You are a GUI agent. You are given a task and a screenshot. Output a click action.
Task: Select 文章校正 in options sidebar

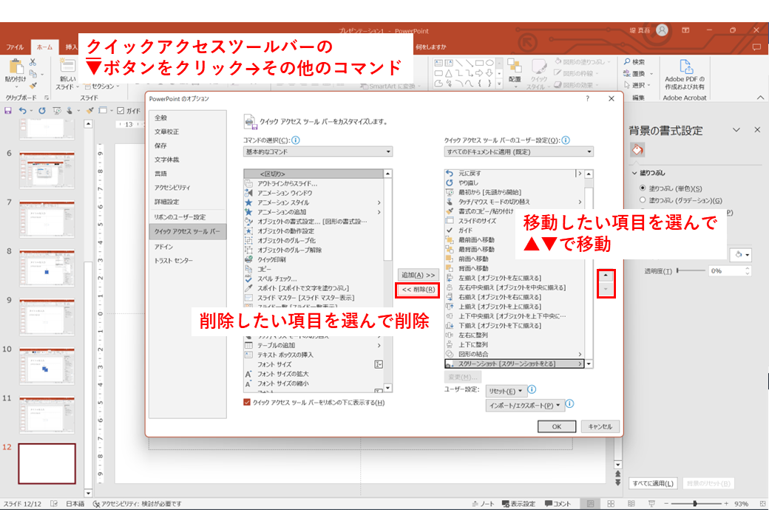pos(187,132)
